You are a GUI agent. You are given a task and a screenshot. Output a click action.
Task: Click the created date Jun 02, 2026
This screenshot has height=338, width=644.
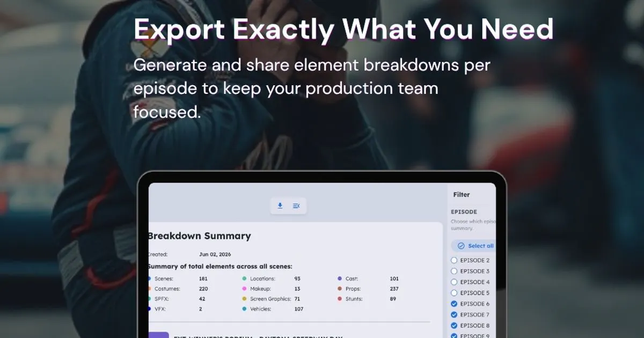click(x=215, y=254)
